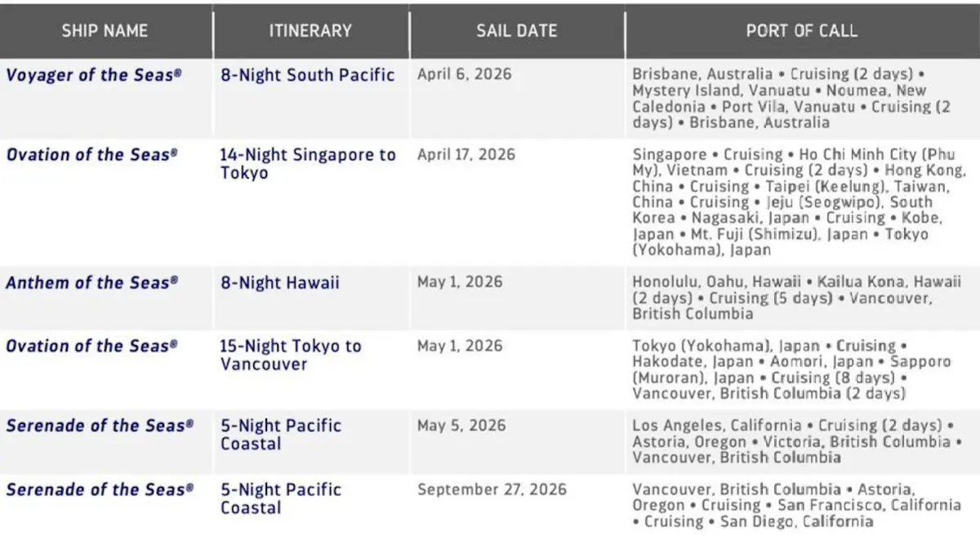Open Anthem of the Seas ship link
980x559 pixels.
(91, 283)
